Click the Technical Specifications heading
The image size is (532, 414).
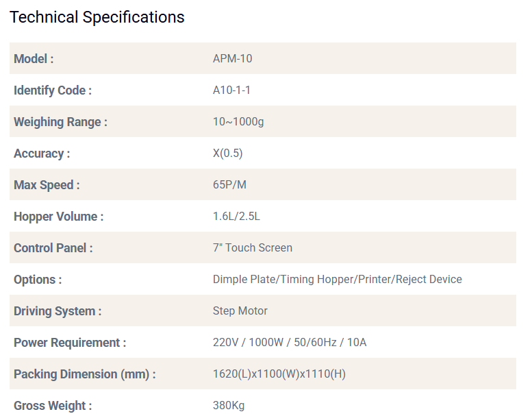tap(97, 17)
